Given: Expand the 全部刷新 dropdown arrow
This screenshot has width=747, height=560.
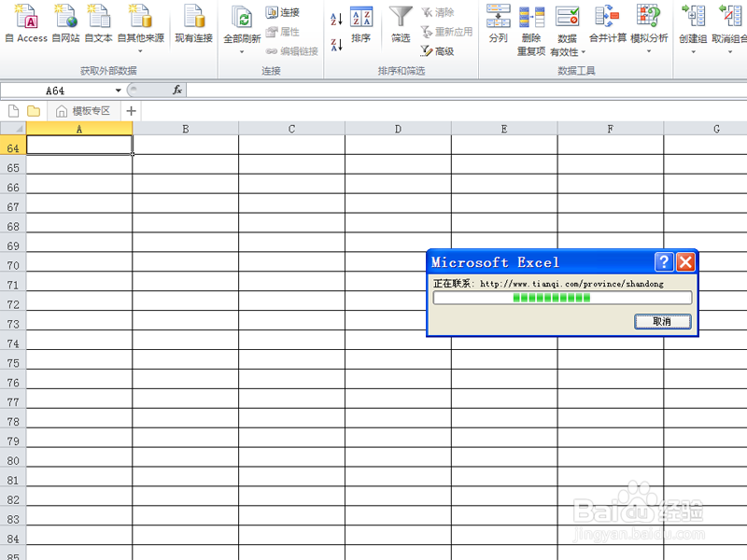Looking at the screenshot, I should click(x=242, y=51).
